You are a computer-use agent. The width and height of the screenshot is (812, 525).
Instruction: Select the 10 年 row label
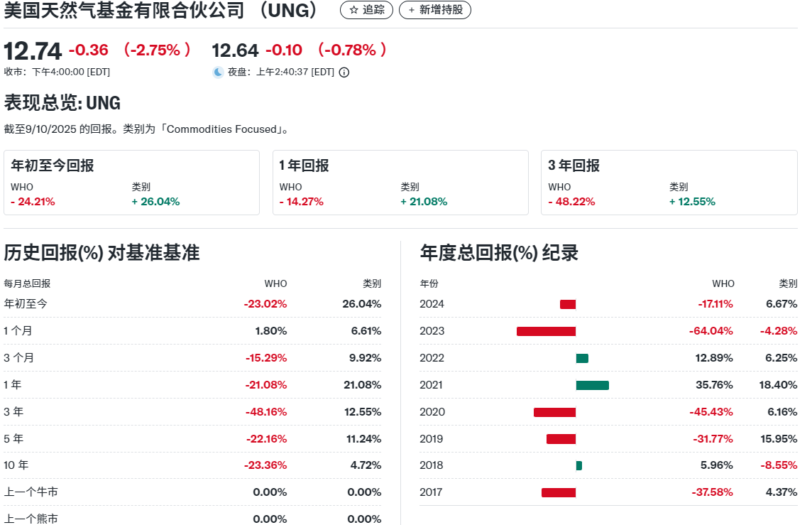pyautogui.click(x=16, y=465)
